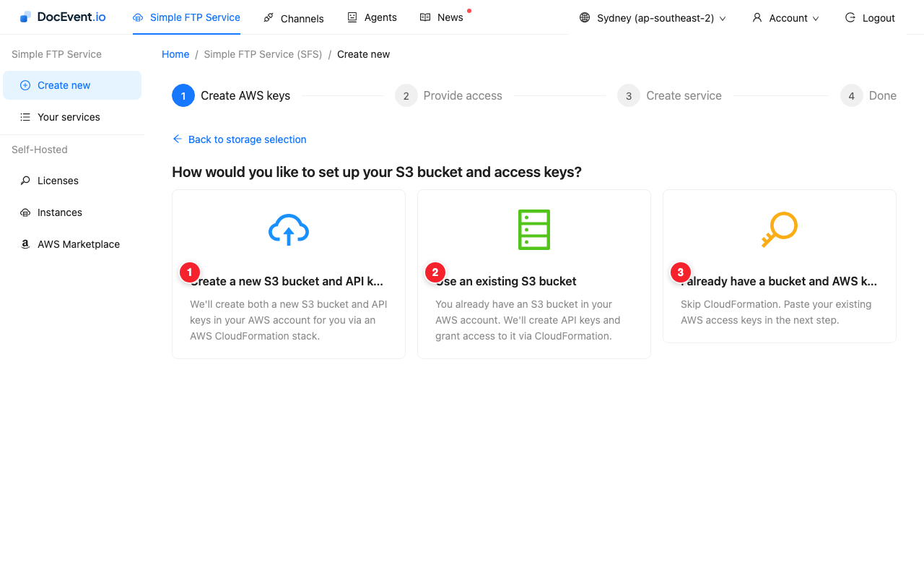Click the Create new breadcrumb text
The image size is (924, 578).
(x=363, y=54)
